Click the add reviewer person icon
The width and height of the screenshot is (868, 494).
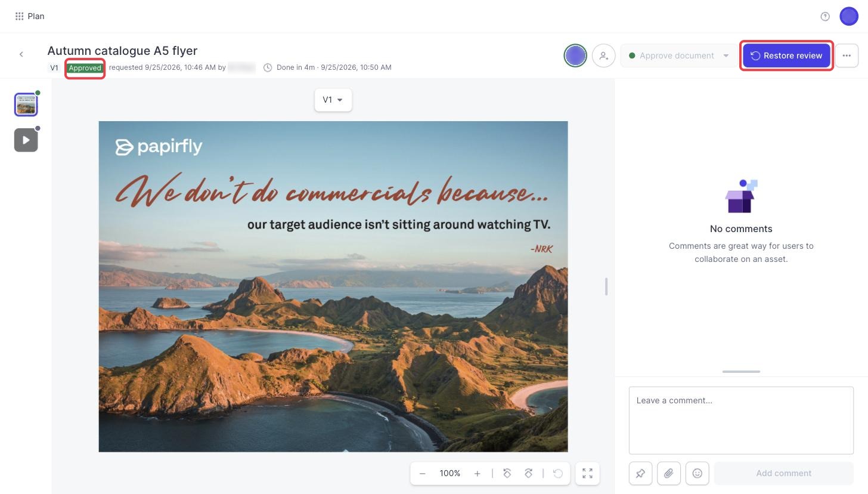coord(603,55)
